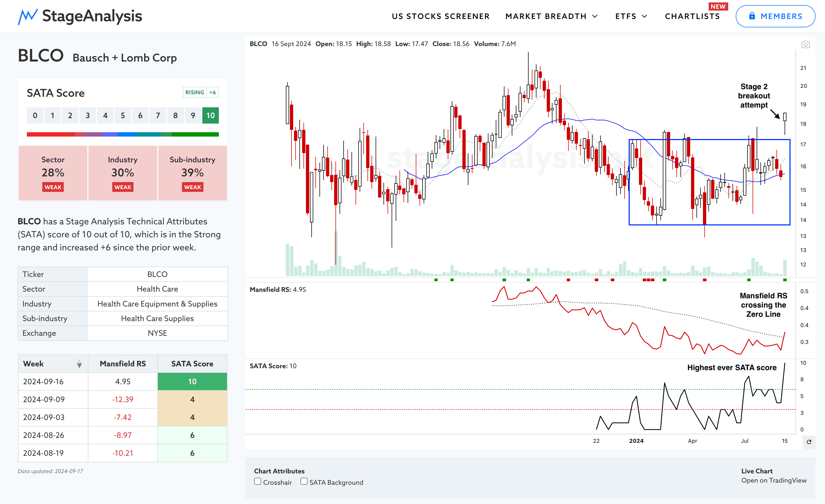The width and height of the screenshot is (825, 504).
Task: Click the Mansfield RS value -10.21
Action: pyautogui.click(x=123, y=453)
